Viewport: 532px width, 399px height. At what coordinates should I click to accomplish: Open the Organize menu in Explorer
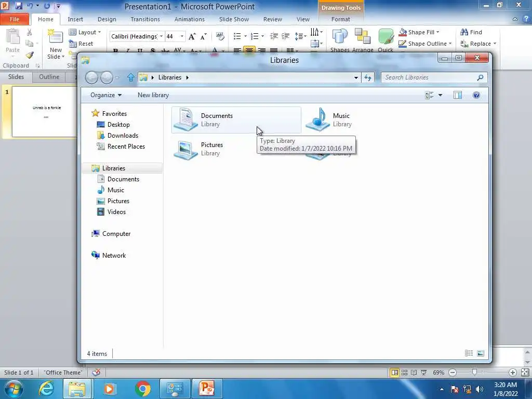coord(106,96)
